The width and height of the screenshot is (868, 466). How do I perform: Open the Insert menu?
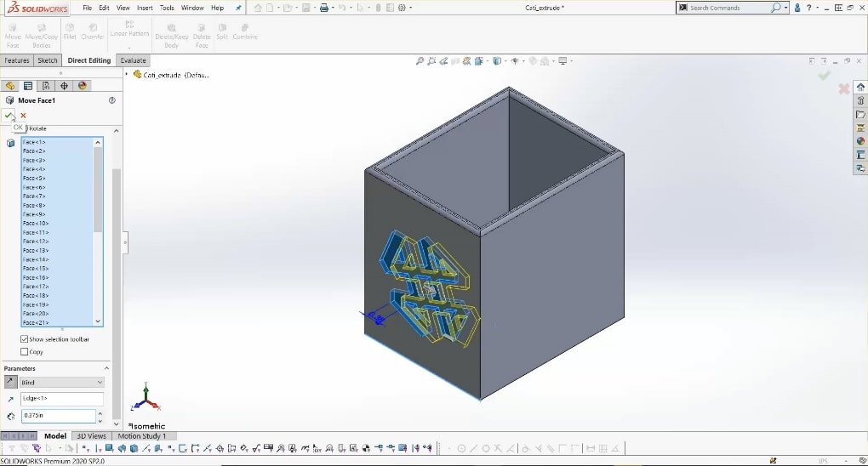(145, 8)
